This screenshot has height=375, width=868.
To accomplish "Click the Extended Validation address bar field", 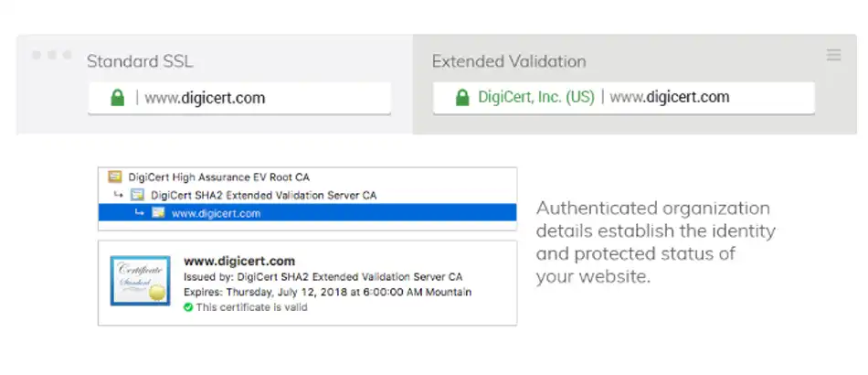I will [624, 98].
